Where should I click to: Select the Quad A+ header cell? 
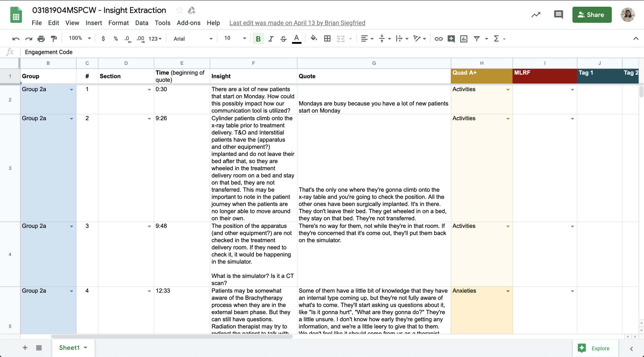[x=481, y=76]
